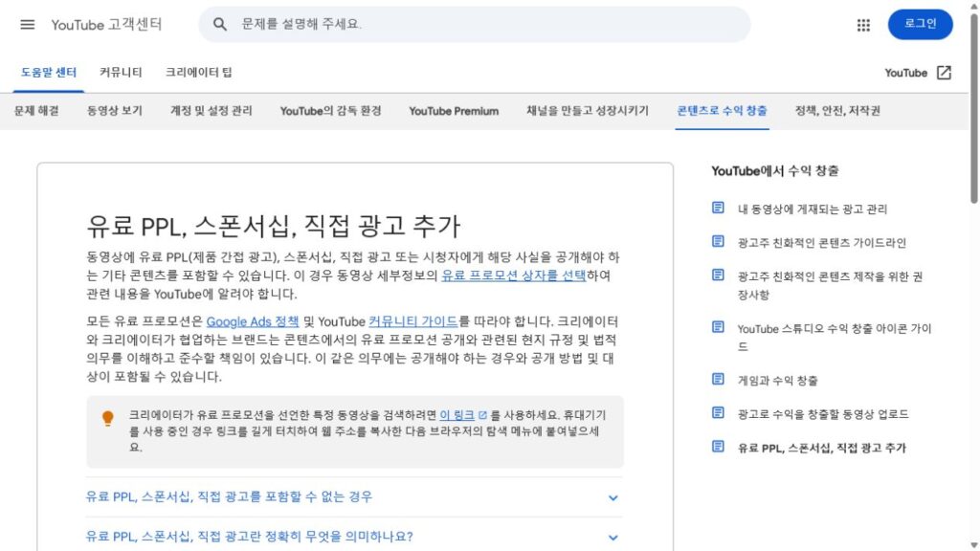
Task: Open the hamburger main menu
Action: (28, 24)
